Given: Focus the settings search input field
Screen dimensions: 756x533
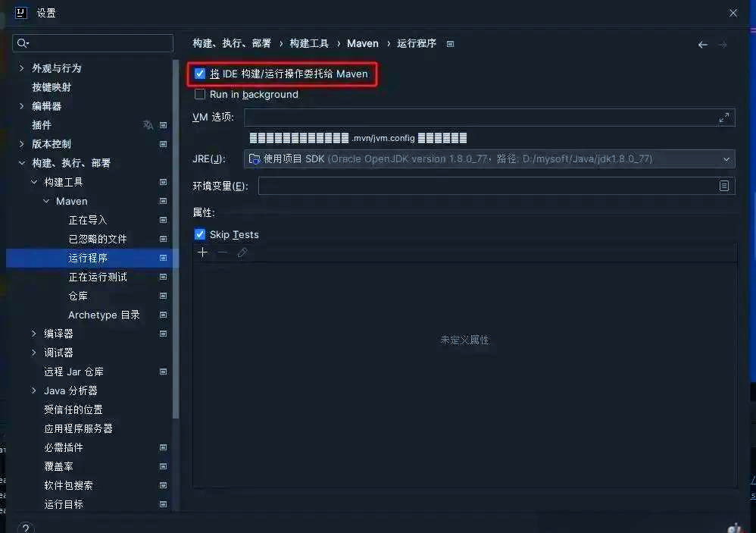Looking at the screenshot, I should pos(92,43).
